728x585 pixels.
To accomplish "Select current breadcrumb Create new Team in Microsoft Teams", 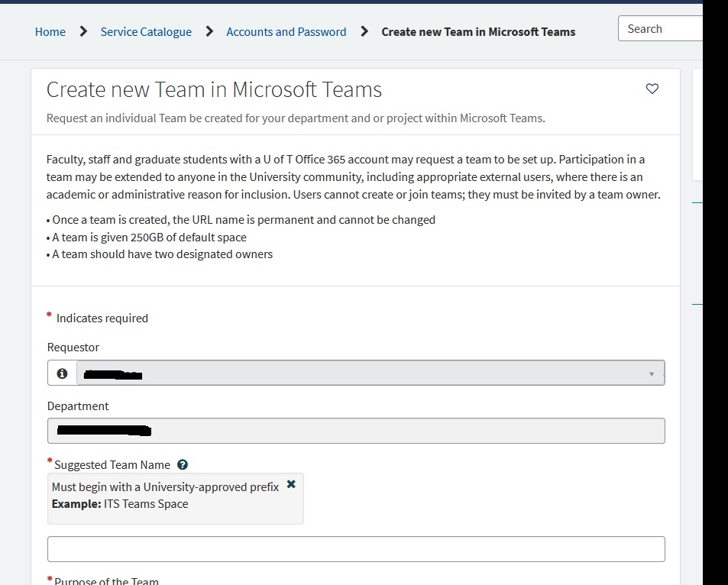I will (x=478, y=32).
